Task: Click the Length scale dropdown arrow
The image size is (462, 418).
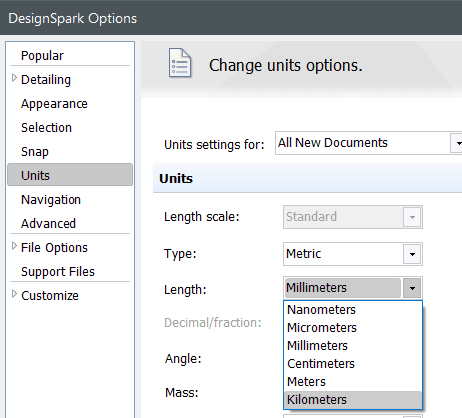Action: [412, 217]
